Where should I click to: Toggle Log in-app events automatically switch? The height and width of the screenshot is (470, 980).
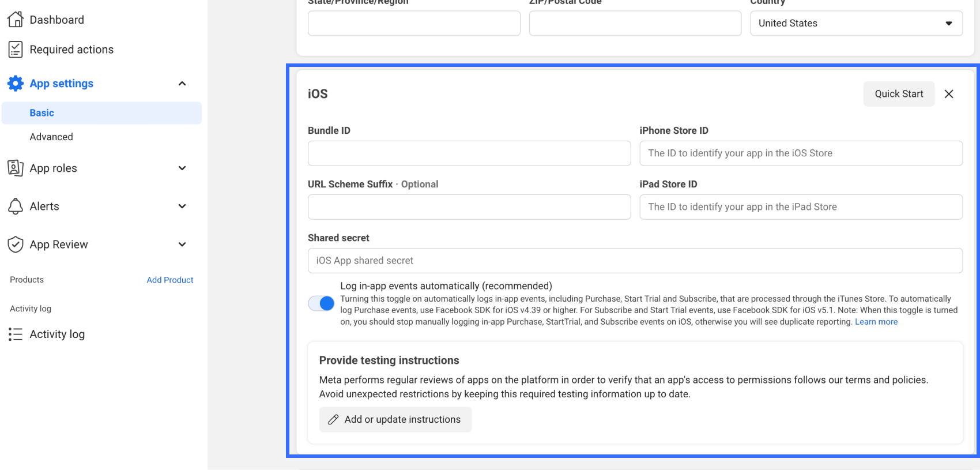point(321,303)
